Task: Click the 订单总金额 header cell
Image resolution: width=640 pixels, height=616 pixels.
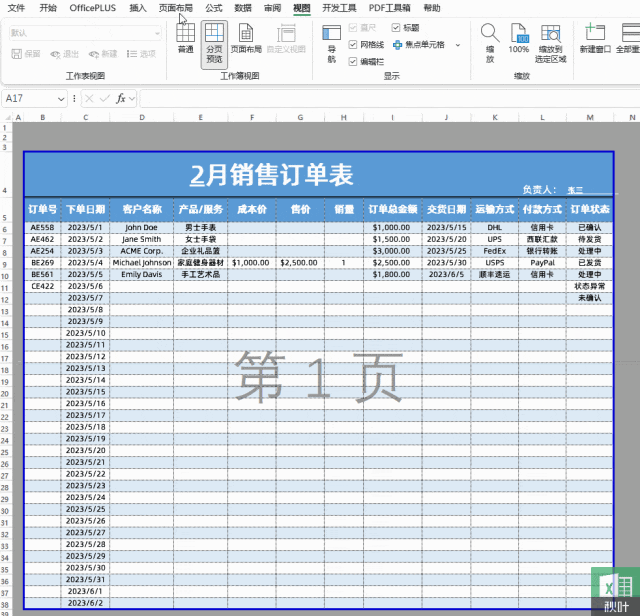Action: click(x=393, y=209)
